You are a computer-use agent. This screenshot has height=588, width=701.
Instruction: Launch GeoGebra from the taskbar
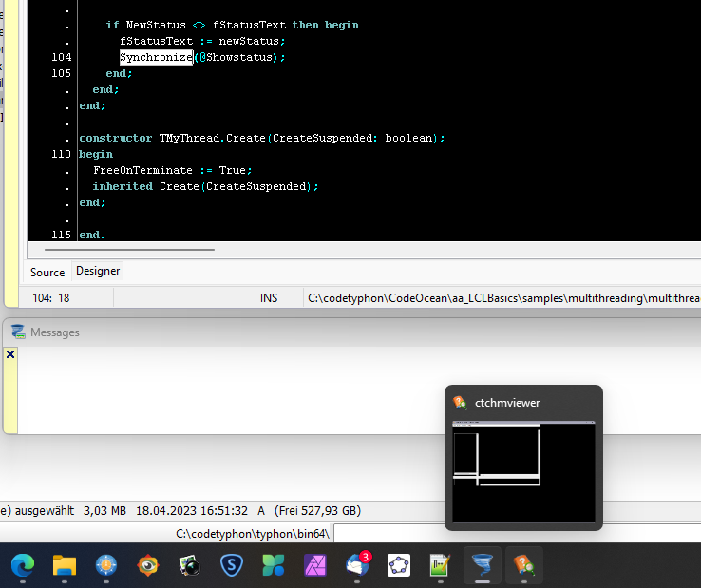(x=399, y=565)
